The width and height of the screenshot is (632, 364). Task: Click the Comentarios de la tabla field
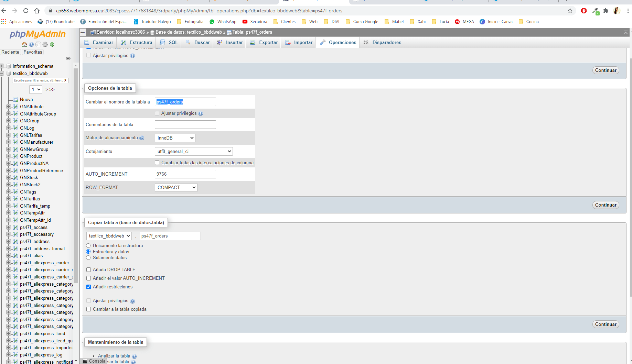point(185,124)
